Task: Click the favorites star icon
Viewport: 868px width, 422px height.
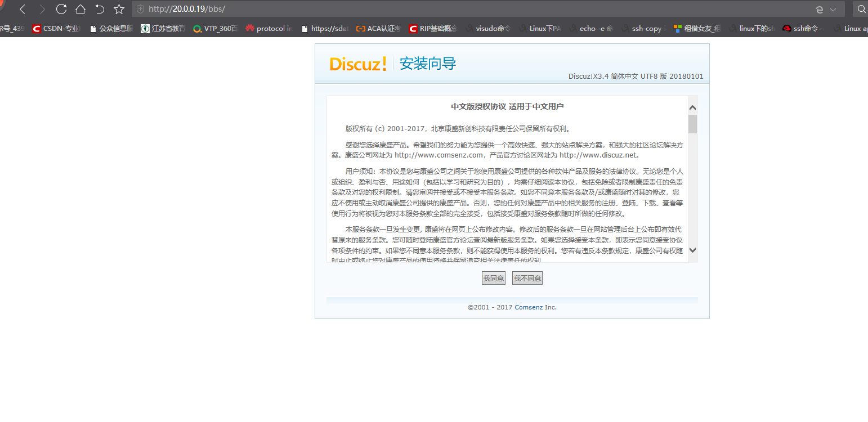Action: pos(119,9)
